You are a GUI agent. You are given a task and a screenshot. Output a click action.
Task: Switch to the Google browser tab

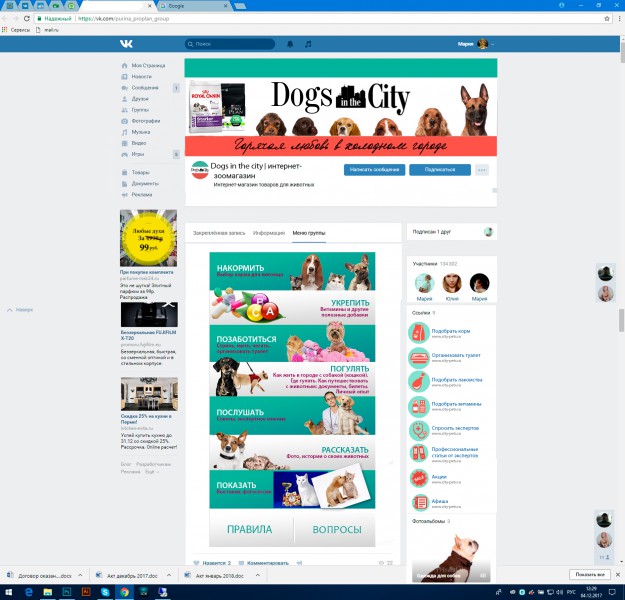193,6
